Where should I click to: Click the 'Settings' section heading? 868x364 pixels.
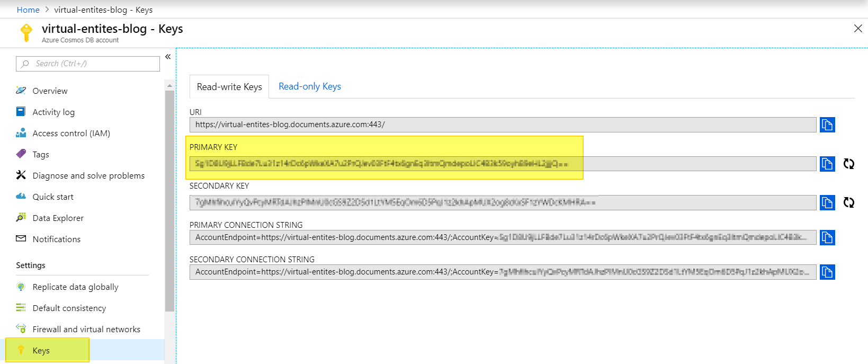pos(31,265)
